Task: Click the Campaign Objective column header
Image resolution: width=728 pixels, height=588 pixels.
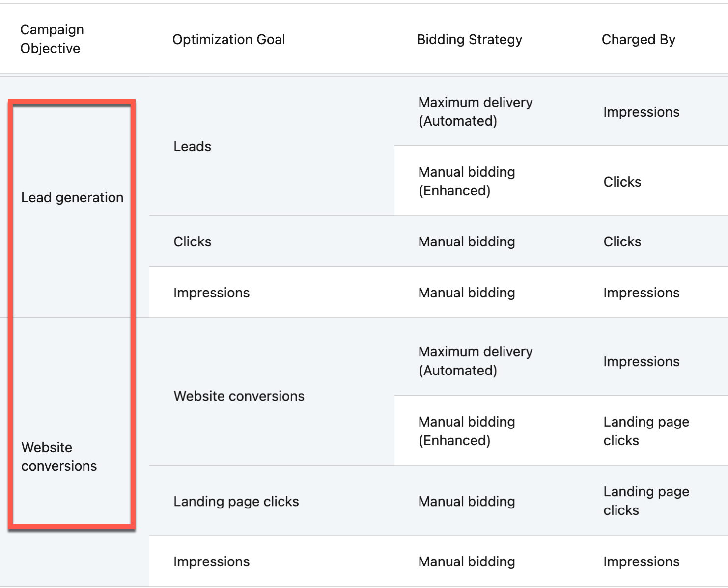Action: pos(52,39)
